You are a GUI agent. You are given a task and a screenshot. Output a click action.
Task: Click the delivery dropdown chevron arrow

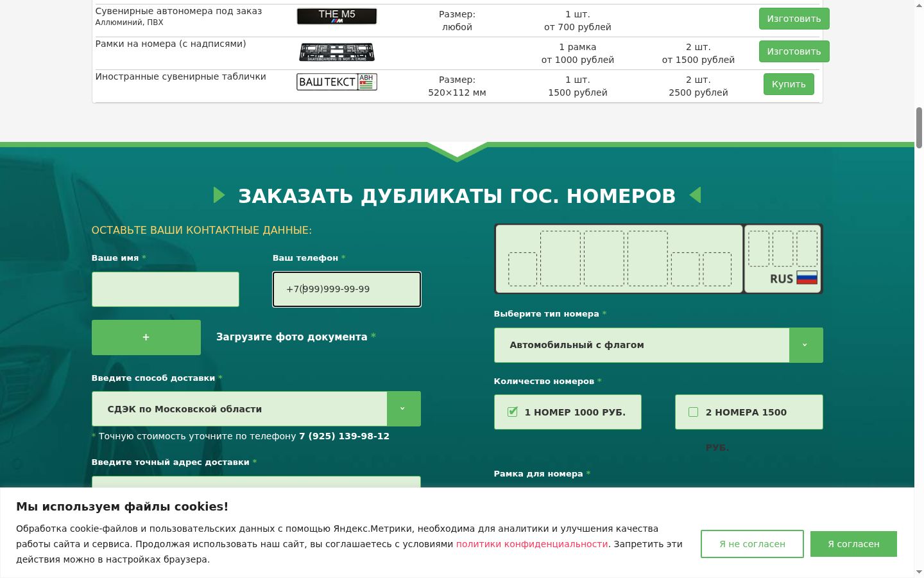[x=404, y=409]
